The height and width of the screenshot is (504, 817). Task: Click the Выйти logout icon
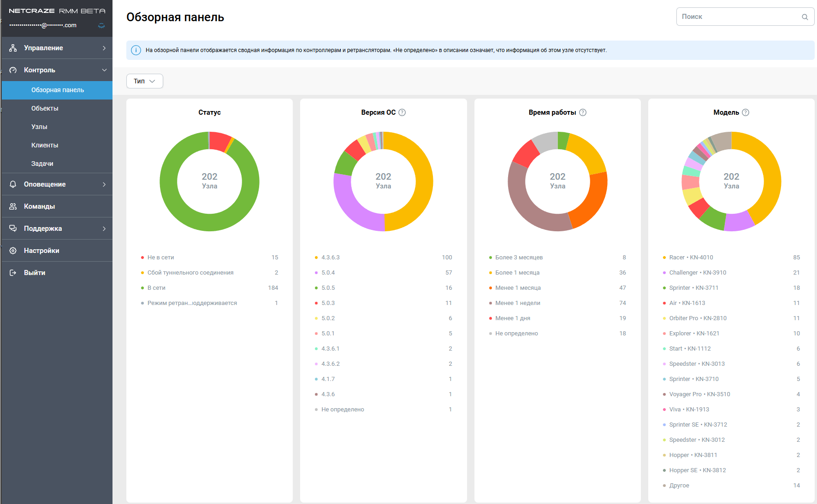tap(13, 273)
